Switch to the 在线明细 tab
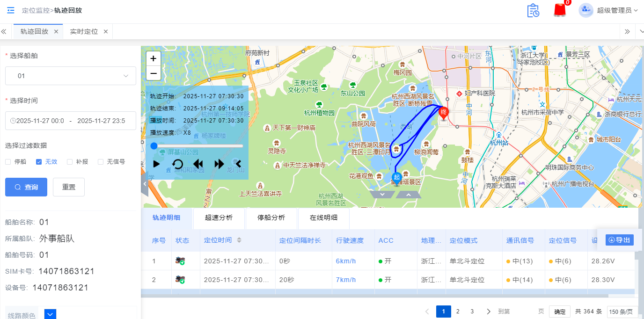Image resolution: width=644 pixels, height=319 pixels. [323, 217]
